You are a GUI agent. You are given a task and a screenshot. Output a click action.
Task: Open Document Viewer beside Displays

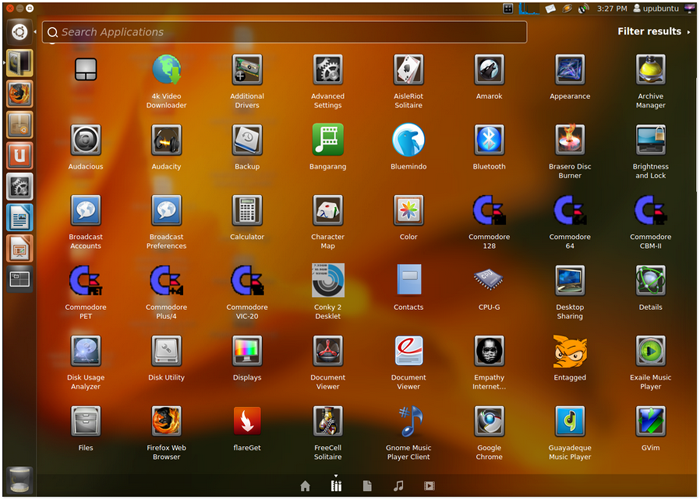point(328,351)
